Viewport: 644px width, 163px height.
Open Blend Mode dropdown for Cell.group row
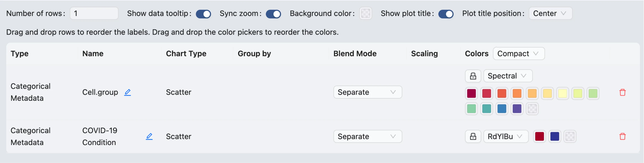pos(367,92)
